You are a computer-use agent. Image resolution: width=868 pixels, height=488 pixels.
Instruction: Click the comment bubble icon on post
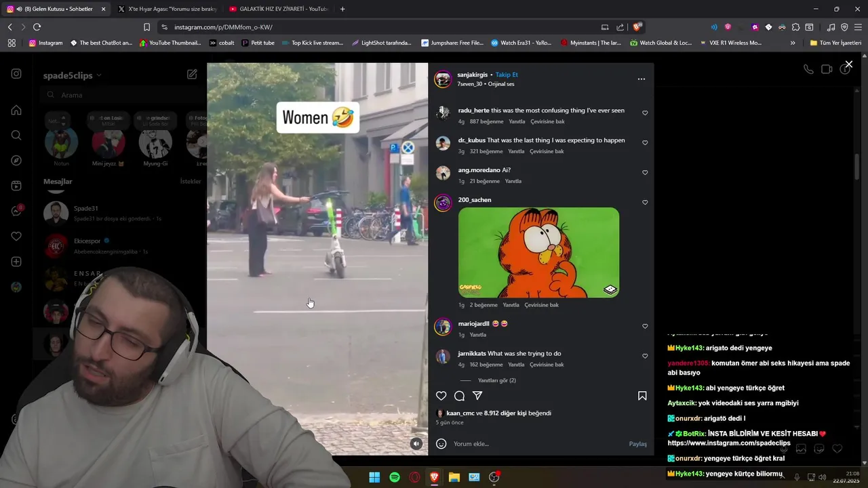click(x=459, y=396)
